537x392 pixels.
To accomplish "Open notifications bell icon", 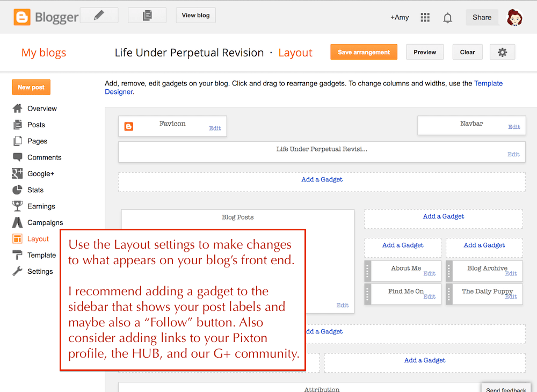I will click(x=448, y=18).
